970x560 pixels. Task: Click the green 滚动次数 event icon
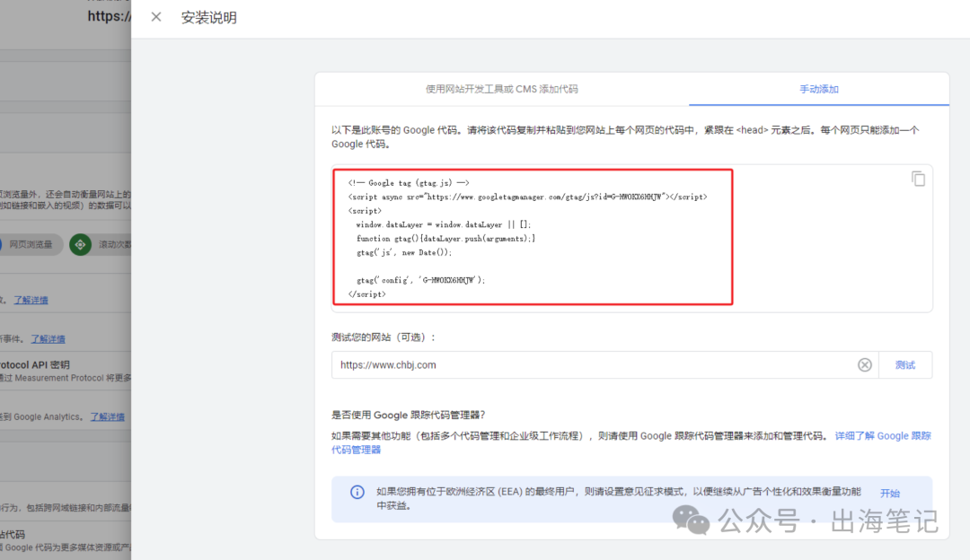[x=79, y=243]
